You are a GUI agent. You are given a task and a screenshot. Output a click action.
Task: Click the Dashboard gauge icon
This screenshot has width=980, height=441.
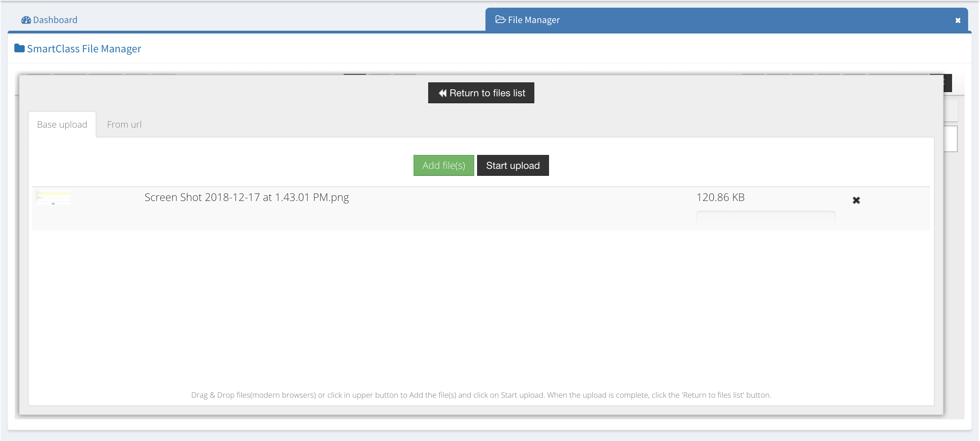click(x=26, y=20)
